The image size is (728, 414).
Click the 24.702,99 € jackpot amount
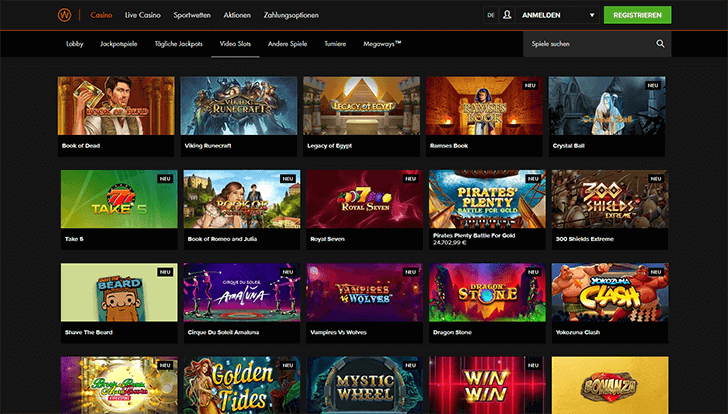[450, 243]
